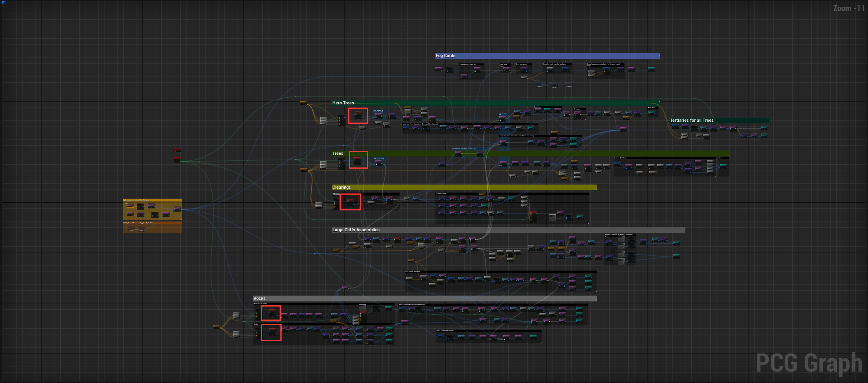Image resolution: width=868 pixels, height=383 pixels.
Task: Select the red node in the lower Rocks subgroup
Action: coord(273,332)
